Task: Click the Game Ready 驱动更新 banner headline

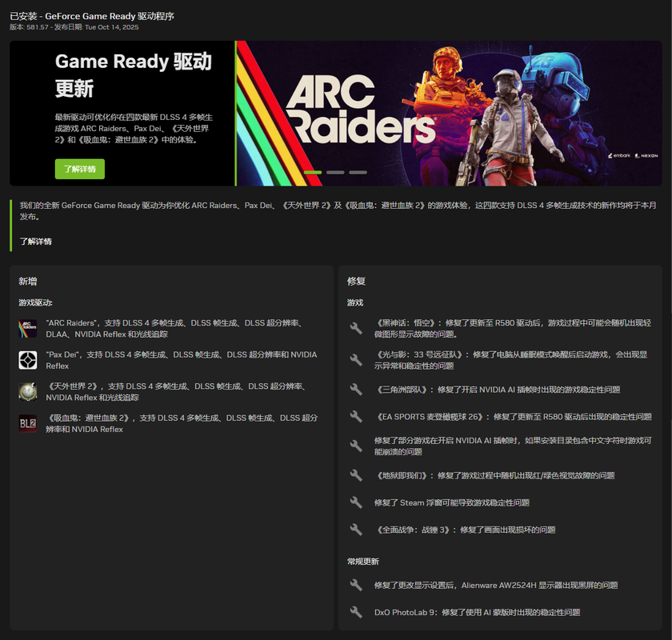Action: 134,74
